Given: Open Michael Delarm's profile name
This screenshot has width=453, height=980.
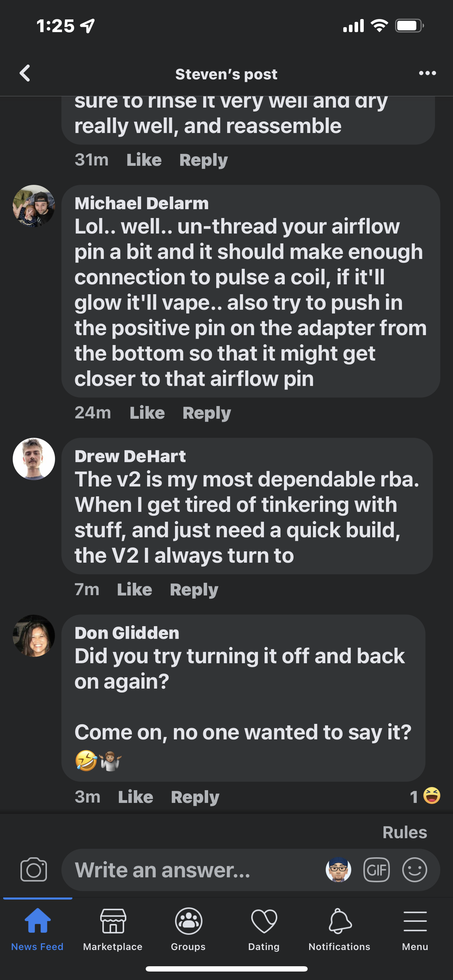Looking at the screenshot, I should click(141, 203).
